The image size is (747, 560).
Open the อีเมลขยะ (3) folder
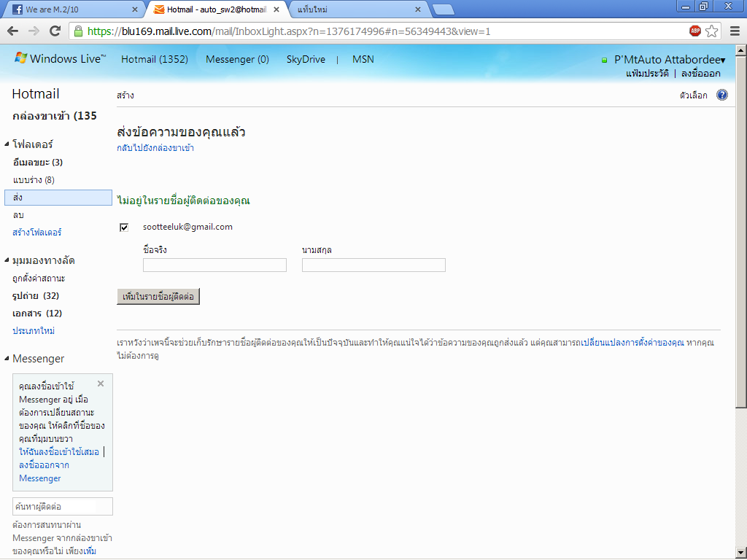[38, 163]
